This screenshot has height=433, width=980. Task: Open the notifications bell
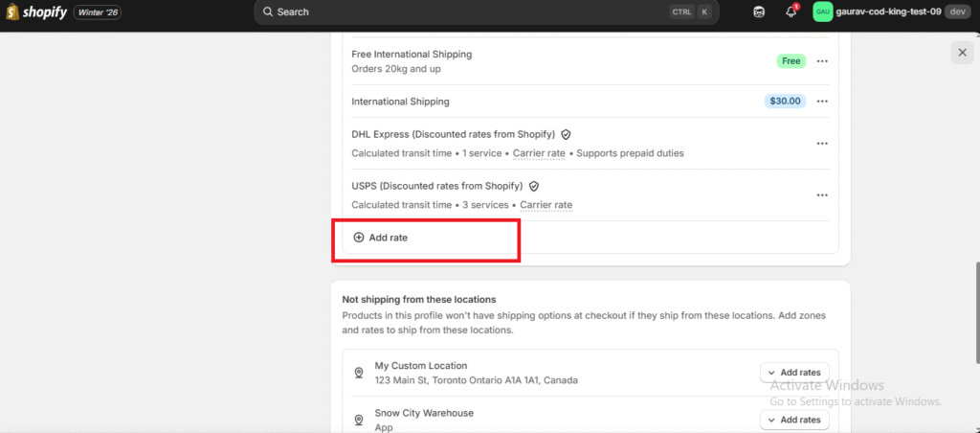pyautogui.click(x=791, y=12)
